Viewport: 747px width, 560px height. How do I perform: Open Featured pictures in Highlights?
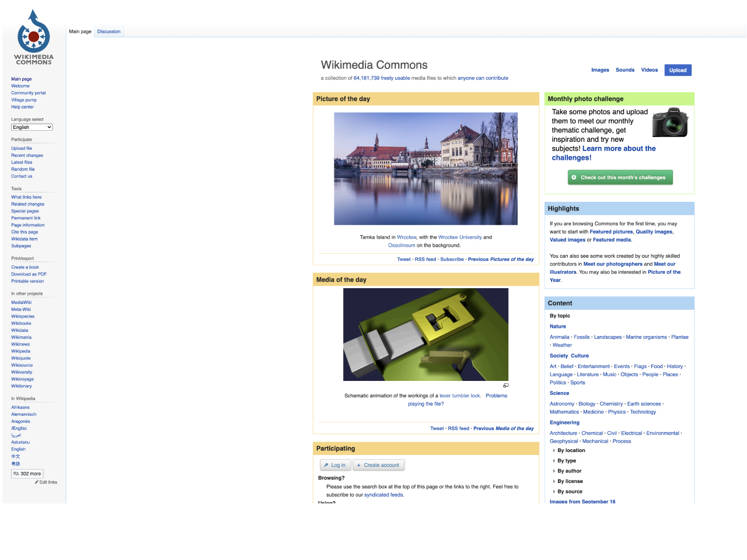pos(611,232)
